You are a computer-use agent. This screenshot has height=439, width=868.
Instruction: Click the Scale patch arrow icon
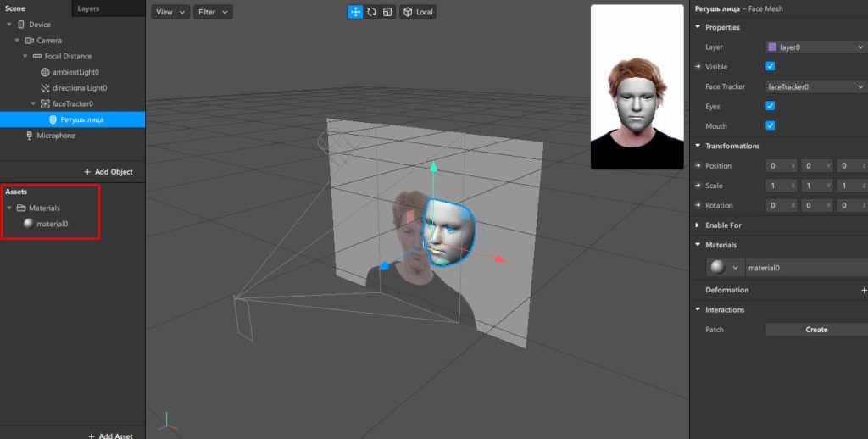(x=698, y=186)
